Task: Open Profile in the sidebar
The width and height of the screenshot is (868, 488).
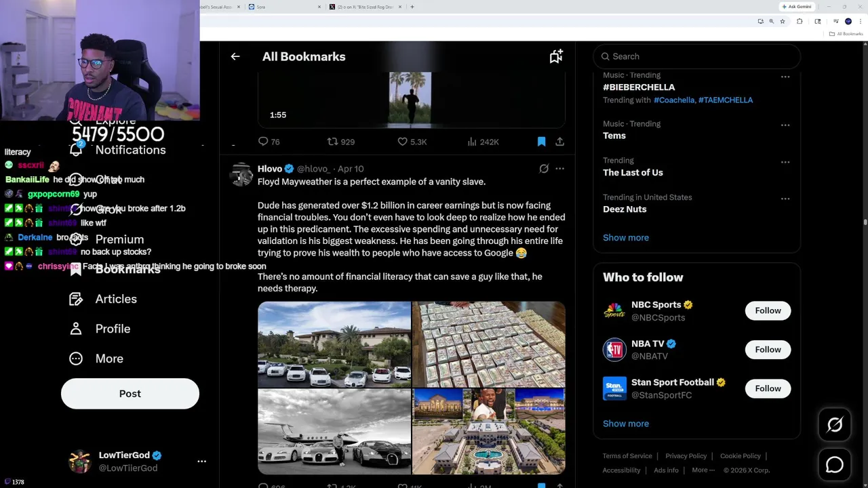Action: pyautogui.click(x=100, y=329)
